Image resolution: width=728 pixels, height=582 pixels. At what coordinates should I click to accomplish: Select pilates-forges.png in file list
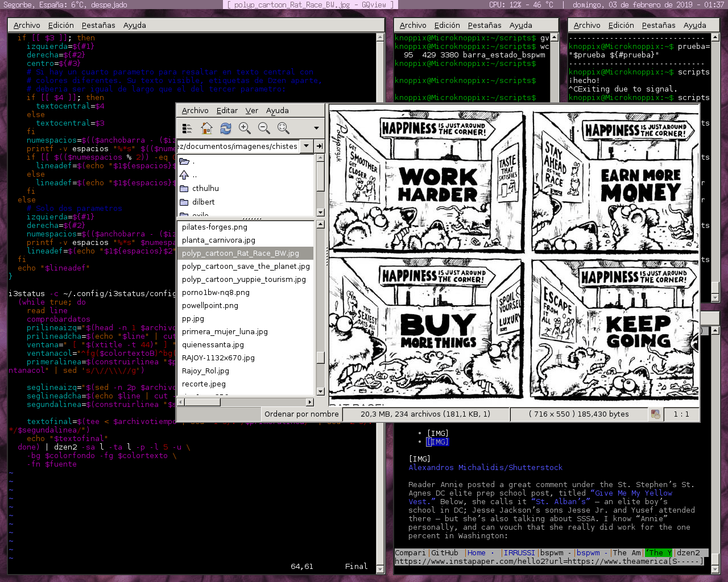pos(246,227)
